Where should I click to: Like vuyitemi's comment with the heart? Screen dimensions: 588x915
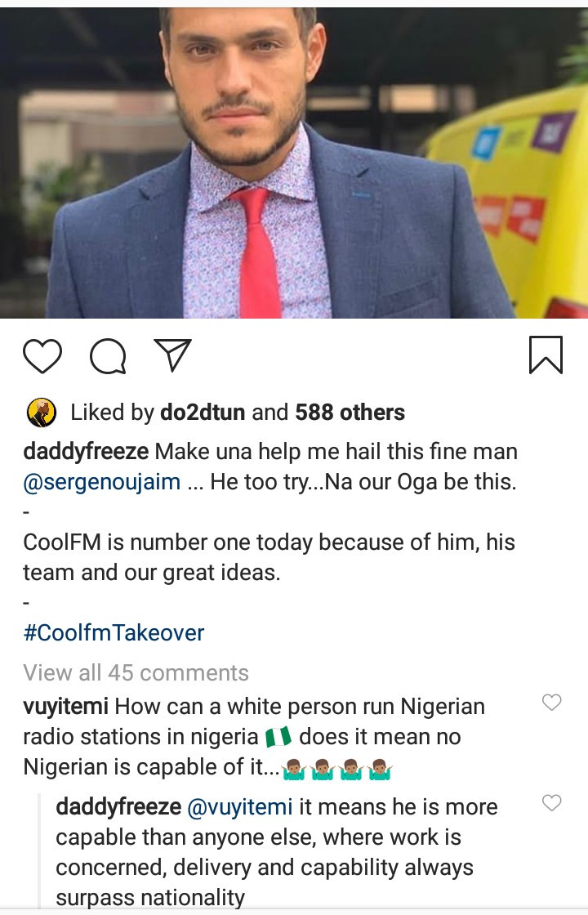pos(552,702)
